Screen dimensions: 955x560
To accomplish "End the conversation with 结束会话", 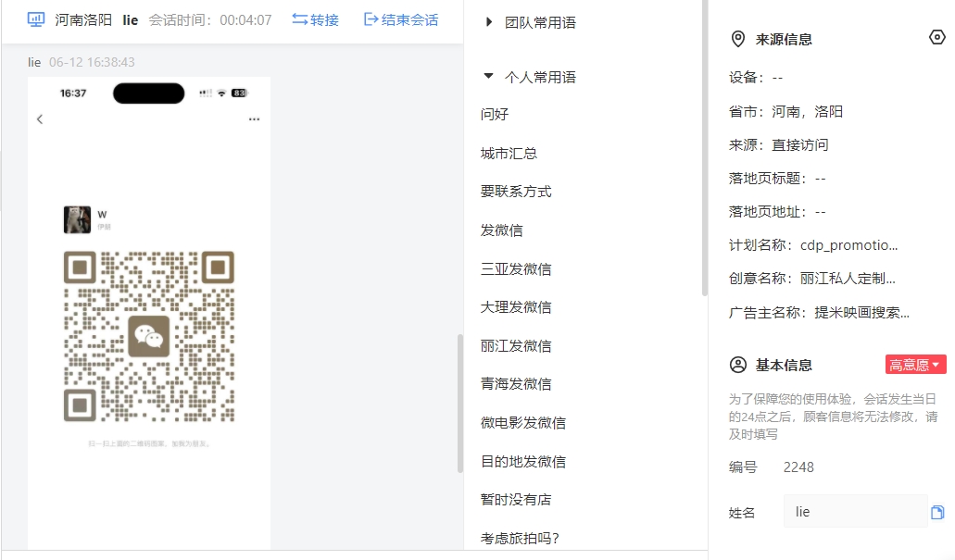I will coord(401,20).
